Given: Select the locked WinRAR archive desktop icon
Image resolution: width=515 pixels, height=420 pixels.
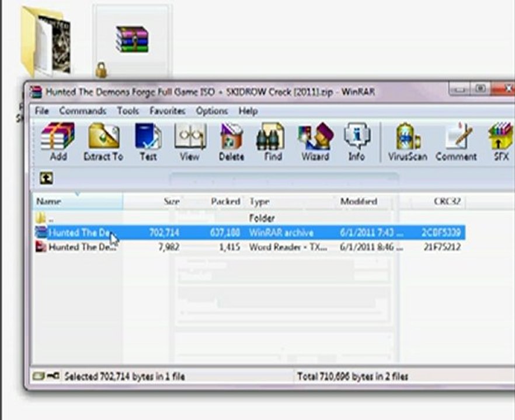Looking at the screenshot, I should [132, 41].
